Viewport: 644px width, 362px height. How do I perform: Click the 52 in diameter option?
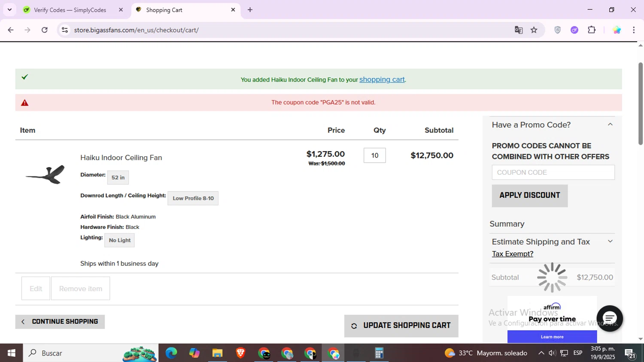[118, 177]
